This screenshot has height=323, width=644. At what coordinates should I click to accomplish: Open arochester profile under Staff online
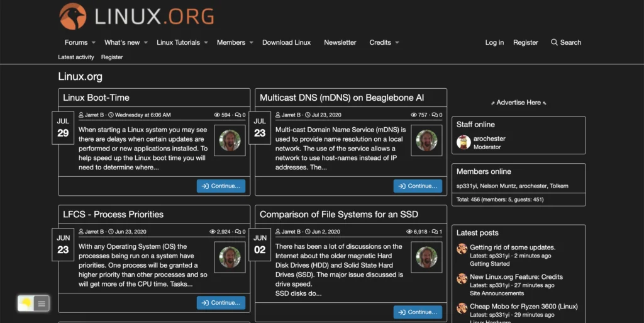coord(489,139)
